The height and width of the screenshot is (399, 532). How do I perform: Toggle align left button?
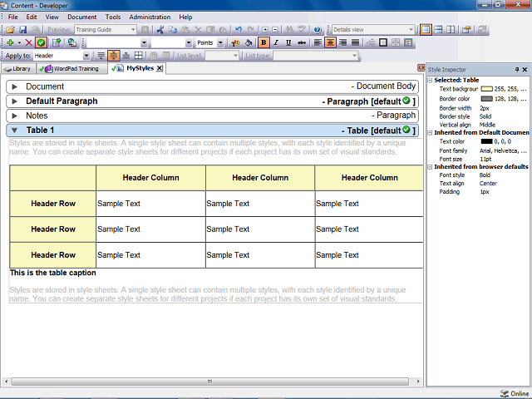point(318,42)
